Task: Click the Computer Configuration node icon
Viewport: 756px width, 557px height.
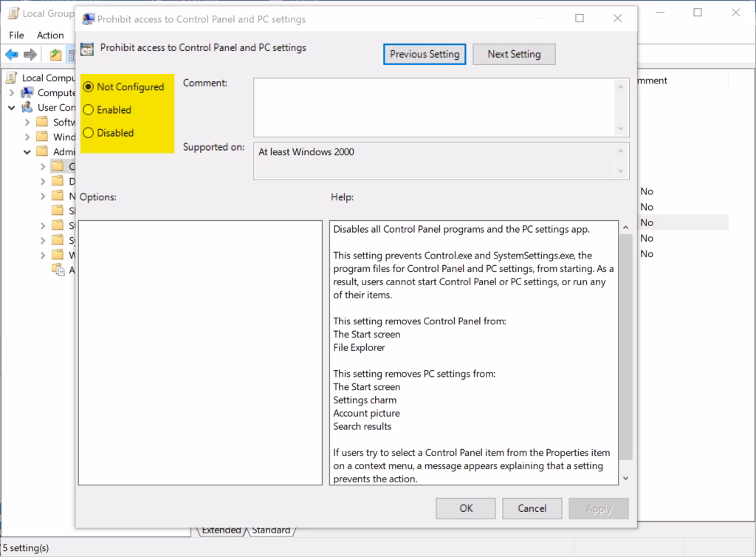Action: pos(27,92)
